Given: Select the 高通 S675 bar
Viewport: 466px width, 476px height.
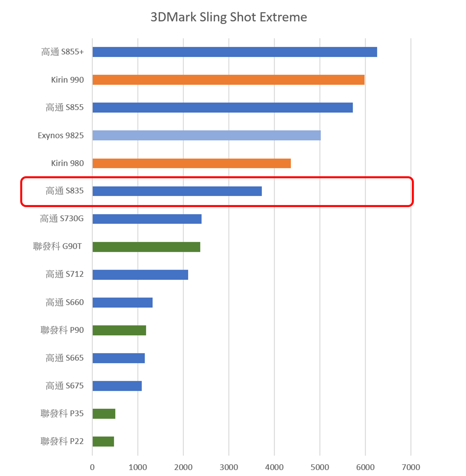Looking at the screenshot, I should tap(117, 386).
